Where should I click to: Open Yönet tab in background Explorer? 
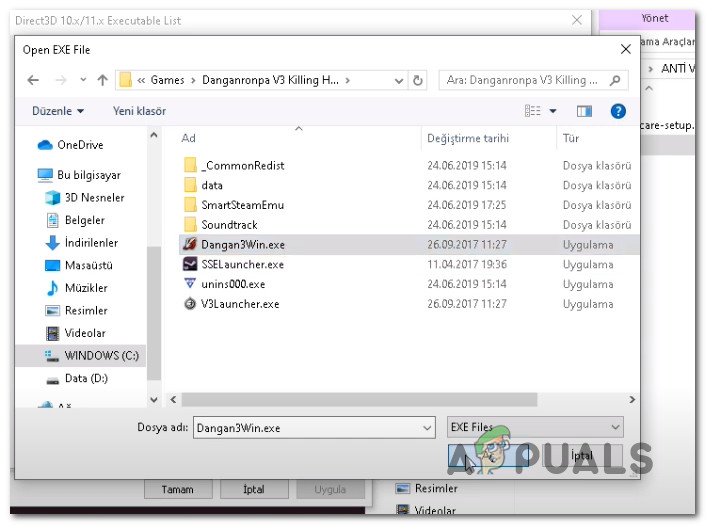point(654,18)
